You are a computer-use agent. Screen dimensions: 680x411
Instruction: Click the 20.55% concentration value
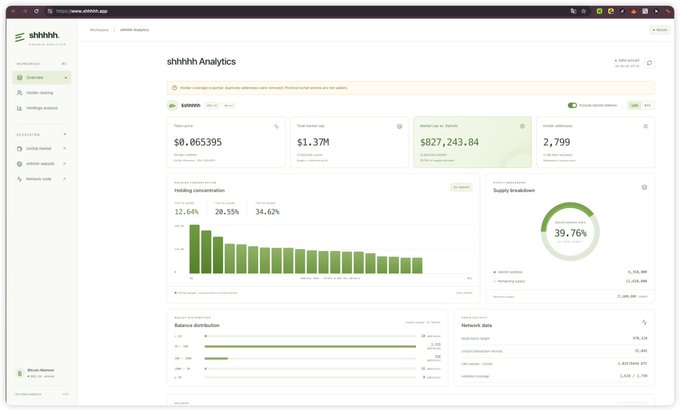point(227,212)
